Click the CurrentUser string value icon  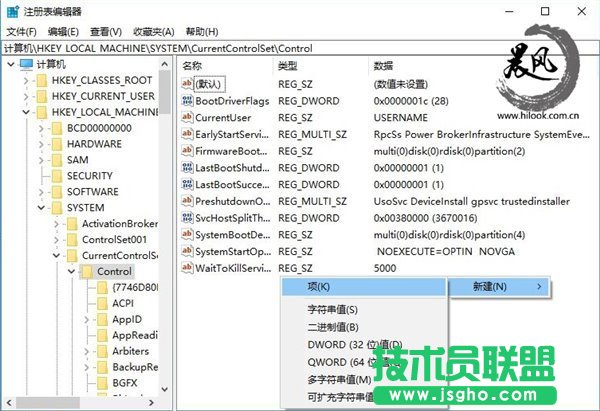pyautogui.click(x=187, y=118)
